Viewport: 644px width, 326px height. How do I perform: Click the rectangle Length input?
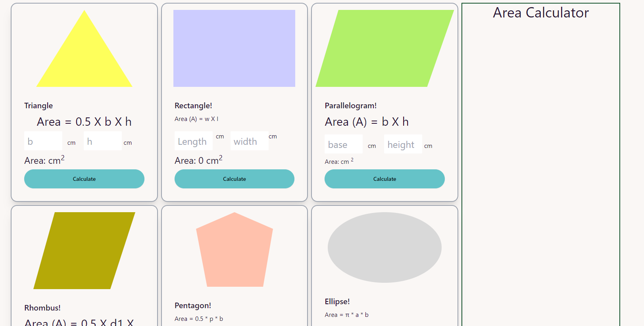193,141
